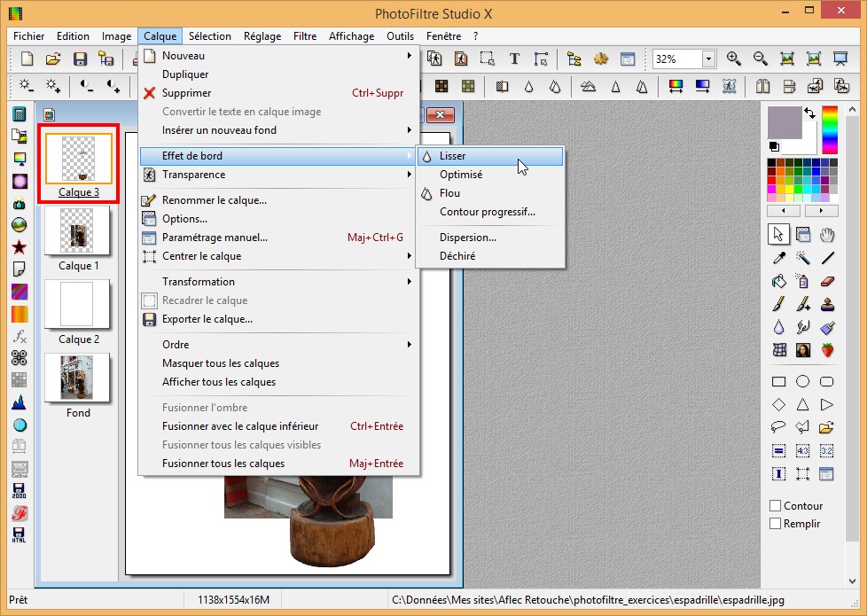This screenshot has height=616, width=867.
Task: Choose the Triangle selection shape
Action: [803, 405]
